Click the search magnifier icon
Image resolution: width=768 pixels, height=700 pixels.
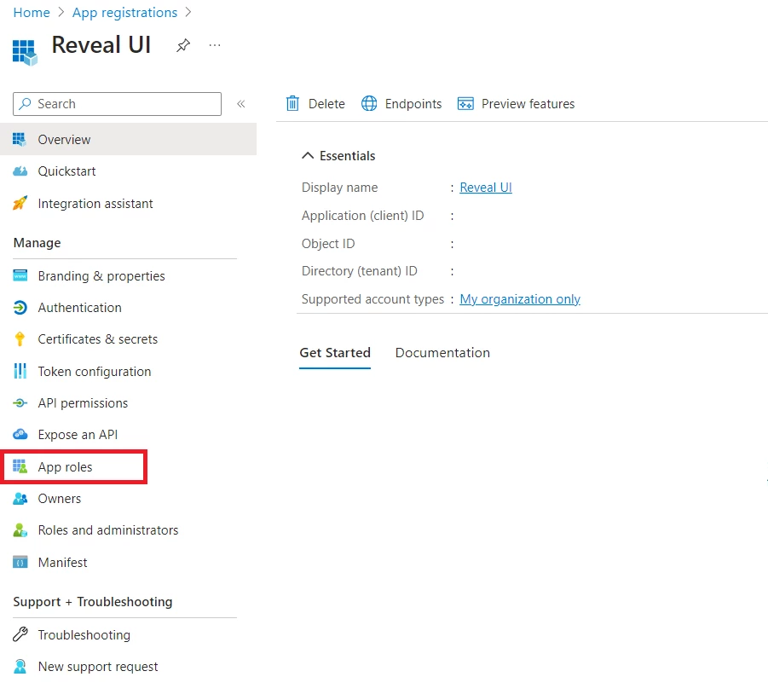(25, 104)
